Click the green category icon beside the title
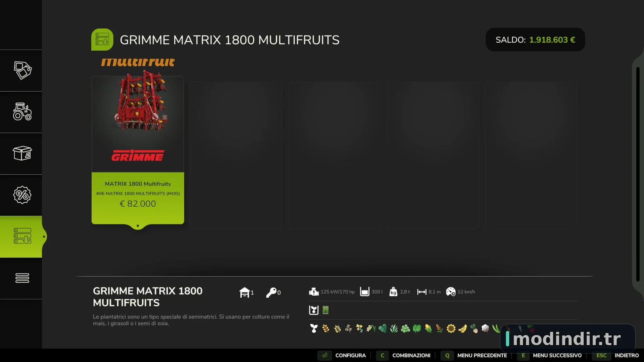The image size is (644, 362). point(102,39)
